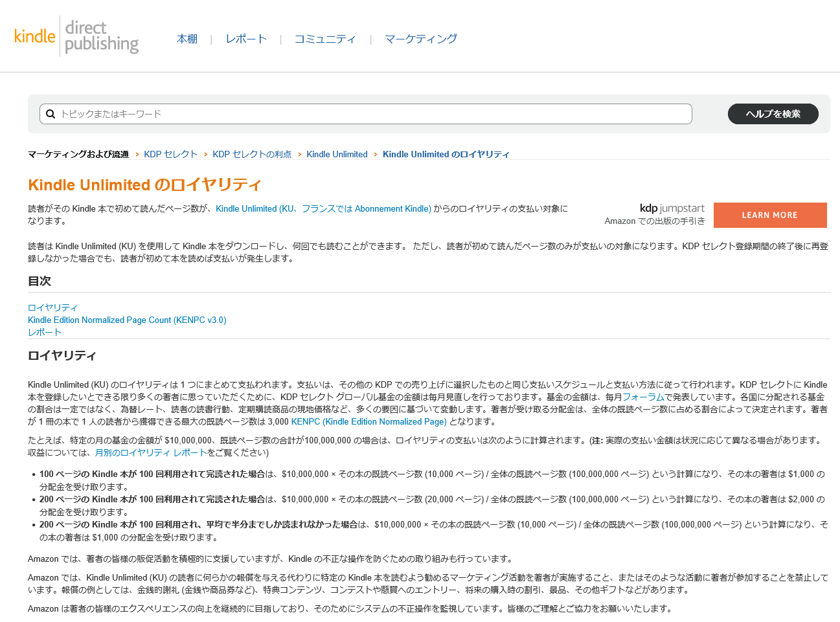Jump to the KENPC v3.0 contents link
This screenshot has height=622, width=840.
pos(127,320)
